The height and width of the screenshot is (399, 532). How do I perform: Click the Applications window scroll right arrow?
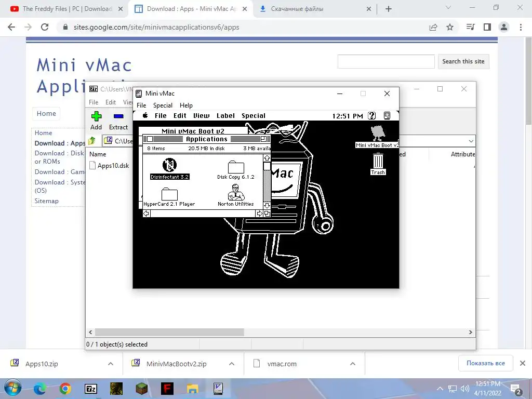click(260, 214)
